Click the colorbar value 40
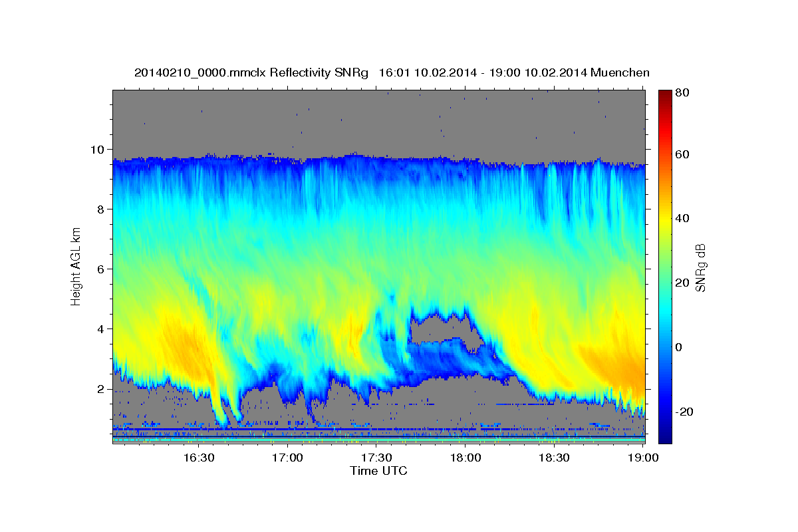The width and height of the screenshot is (798, 532). click(682, 218)
